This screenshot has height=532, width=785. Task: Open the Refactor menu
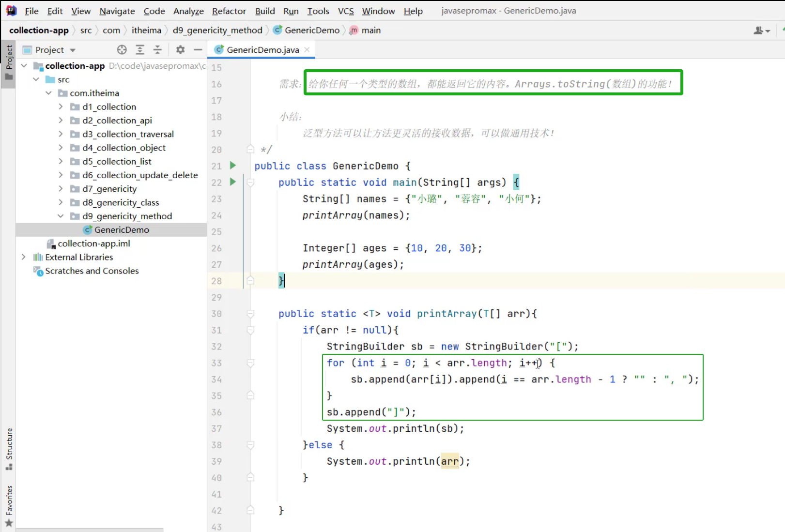[x=229, y=11]
